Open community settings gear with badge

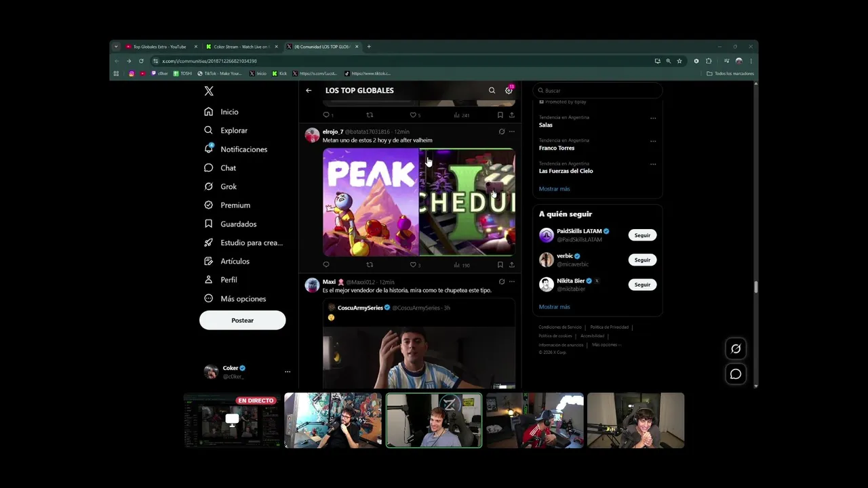tap(509, 90)
